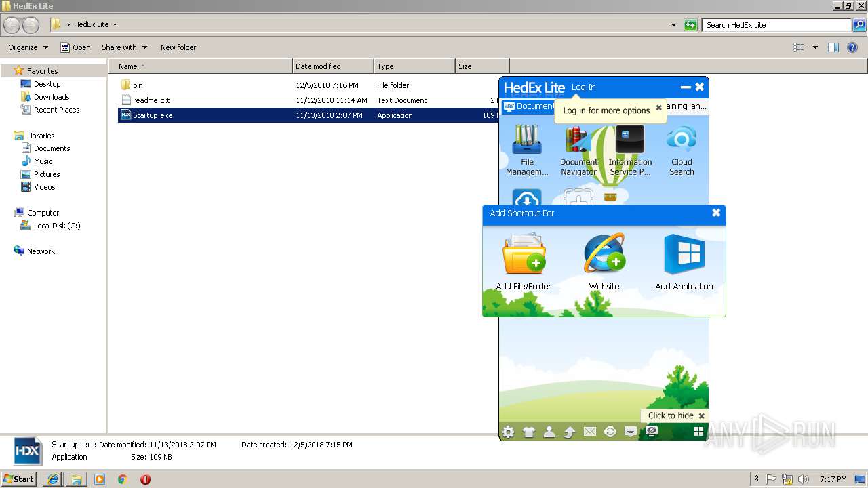Close the Add Shortcut For dialog

tap(716, 213)
